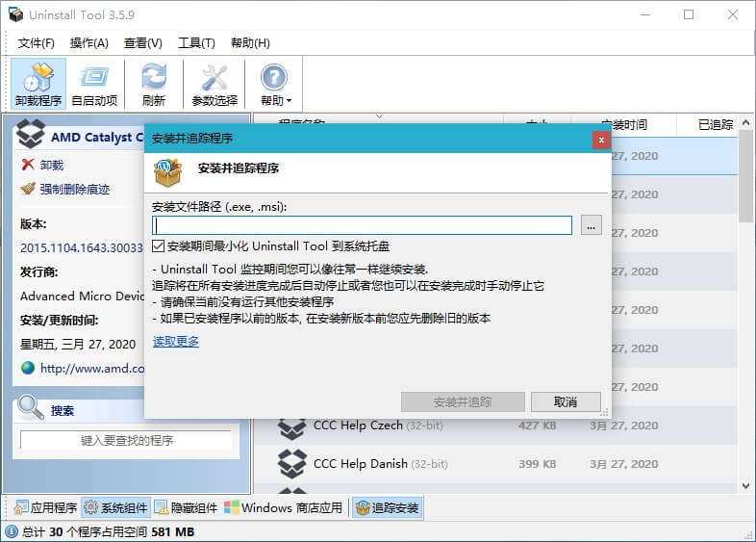Click the broom icon for 强制删除痕迹
756x542 pixels.
[28, 189]
